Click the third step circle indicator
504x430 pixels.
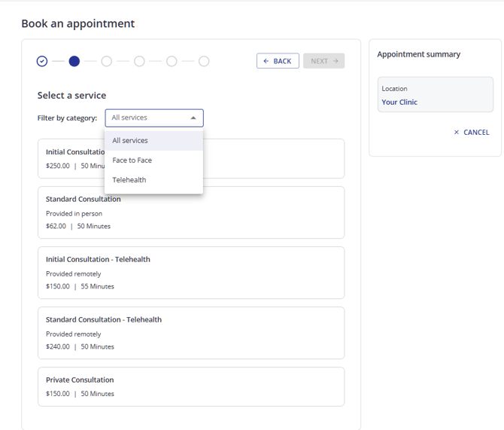coord(107,61)
